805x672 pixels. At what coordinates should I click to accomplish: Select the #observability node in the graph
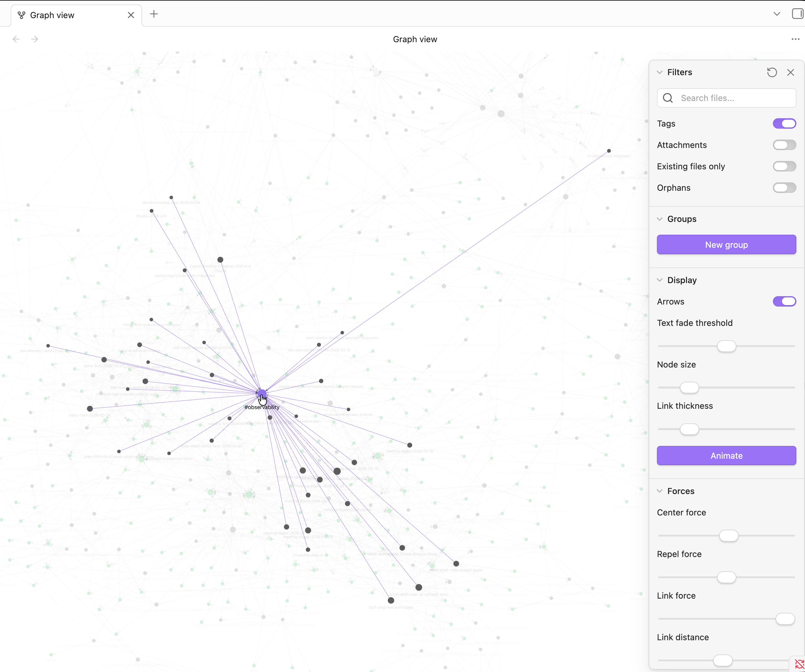point(262,393)
